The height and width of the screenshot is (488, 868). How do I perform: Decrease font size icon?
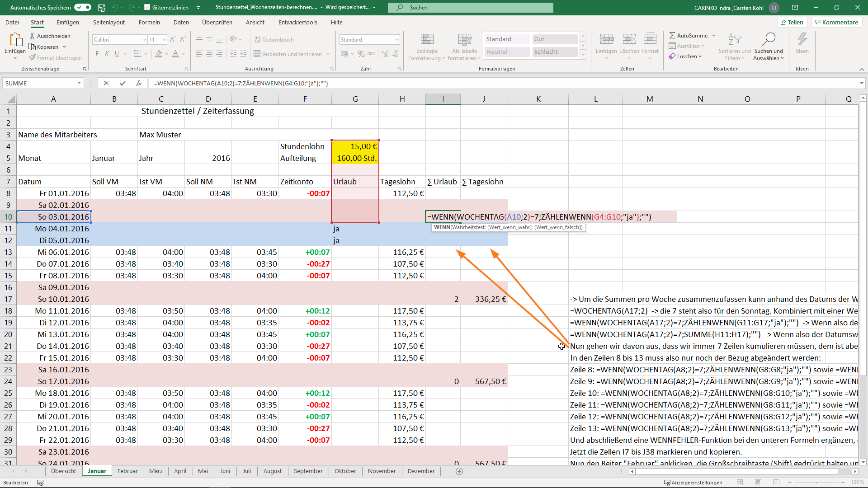coord(183,39)
